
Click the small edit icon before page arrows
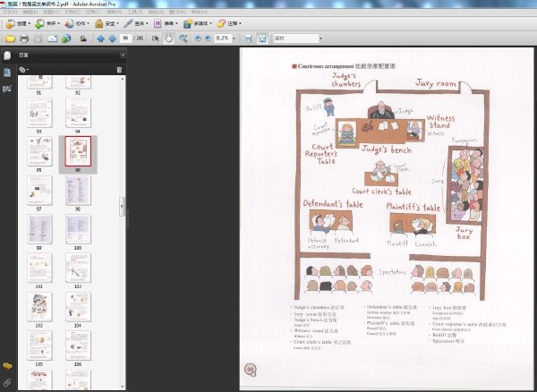83,38
